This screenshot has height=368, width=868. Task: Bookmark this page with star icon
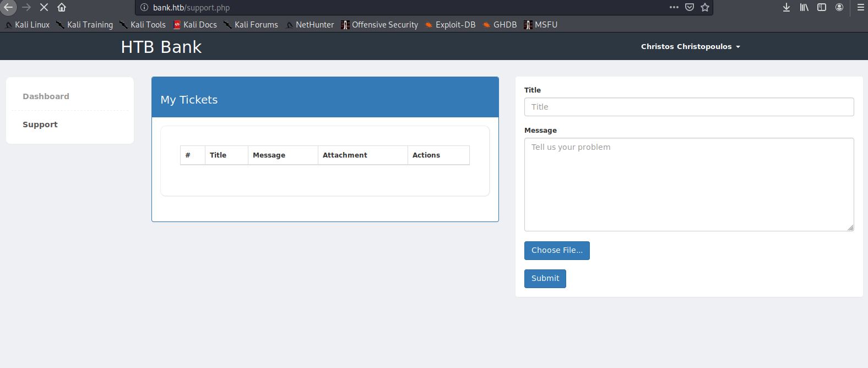(705, 7)
